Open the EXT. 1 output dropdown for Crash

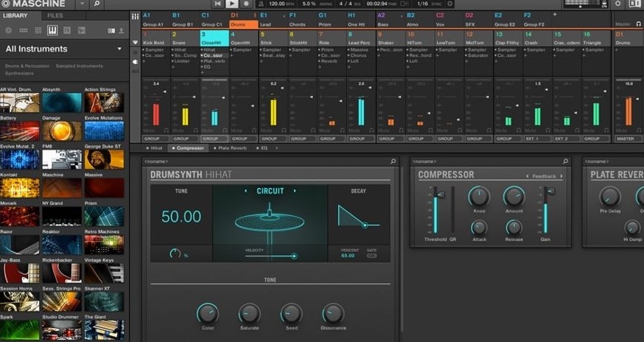pyautogui.click(x=537, y=139)
